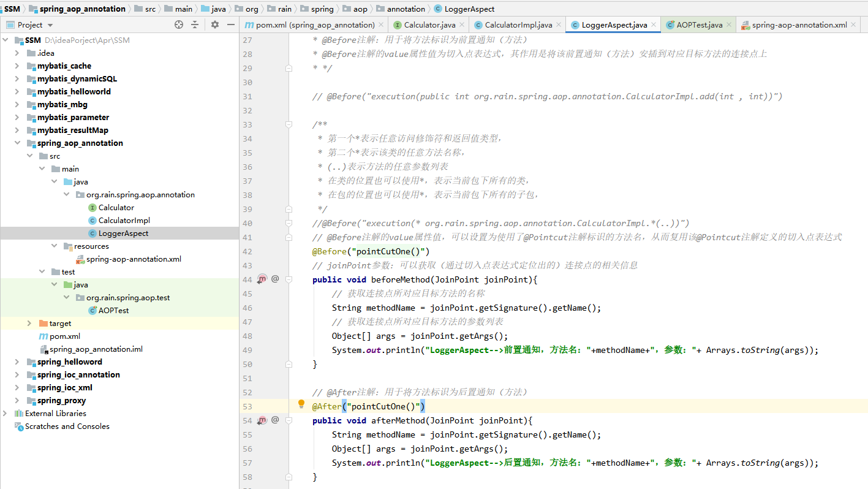Close the LoggerAspect.java tab

654,25
